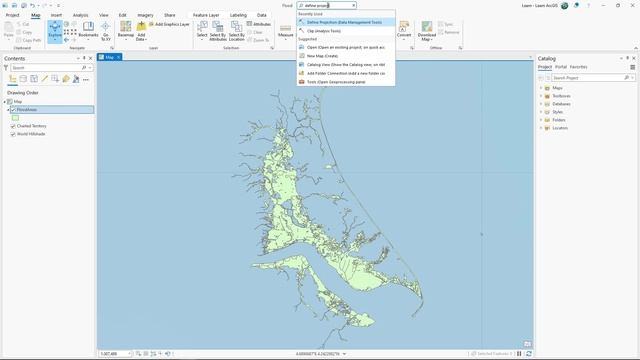Image resolution: width=640 pixels, height=360 pixels.
Task: Collapse the Map node in Contents
Action: click(x=5, y=102)
